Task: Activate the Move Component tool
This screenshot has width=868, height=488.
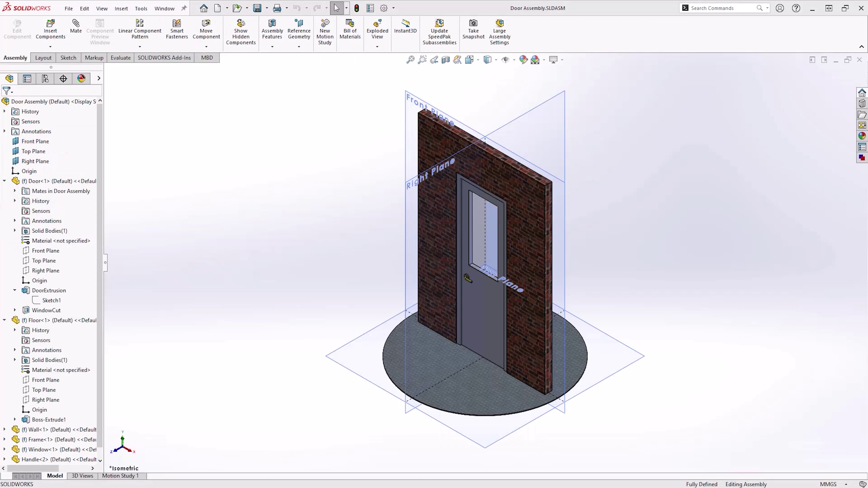Action: 206,29
